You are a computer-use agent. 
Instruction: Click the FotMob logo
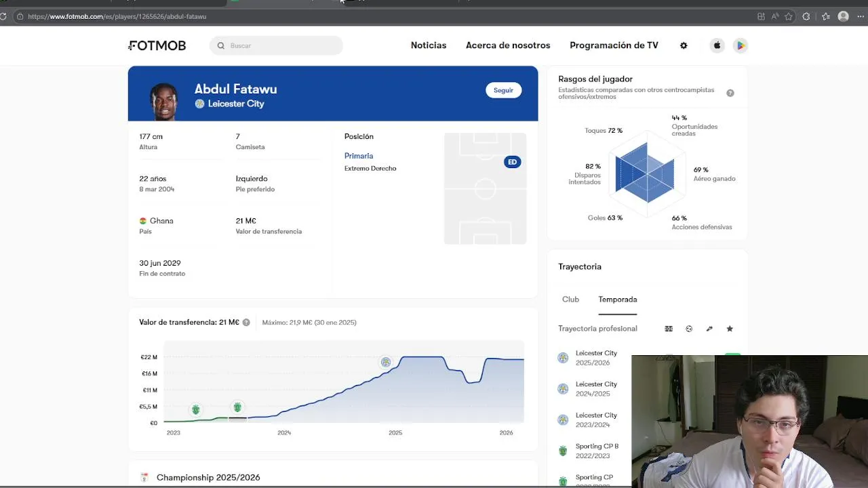click(157, 45)
